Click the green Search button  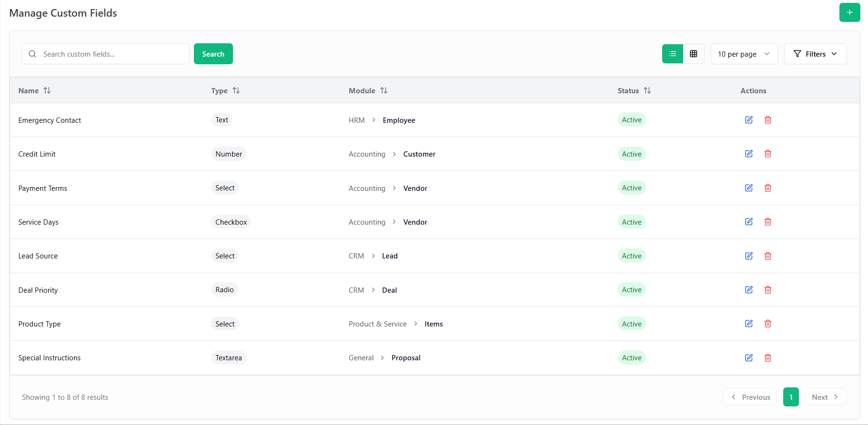pyautogui.click(x=213, y=54)
